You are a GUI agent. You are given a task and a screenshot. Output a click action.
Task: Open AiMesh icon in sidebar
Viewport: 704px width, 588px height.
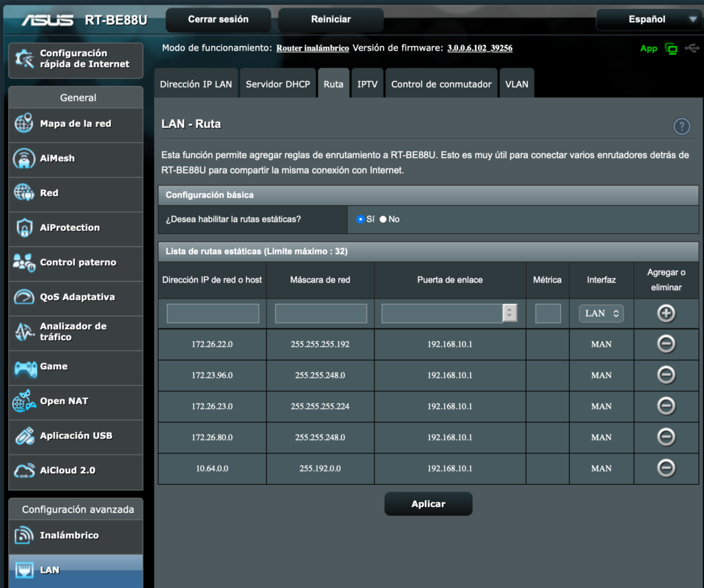24,159
